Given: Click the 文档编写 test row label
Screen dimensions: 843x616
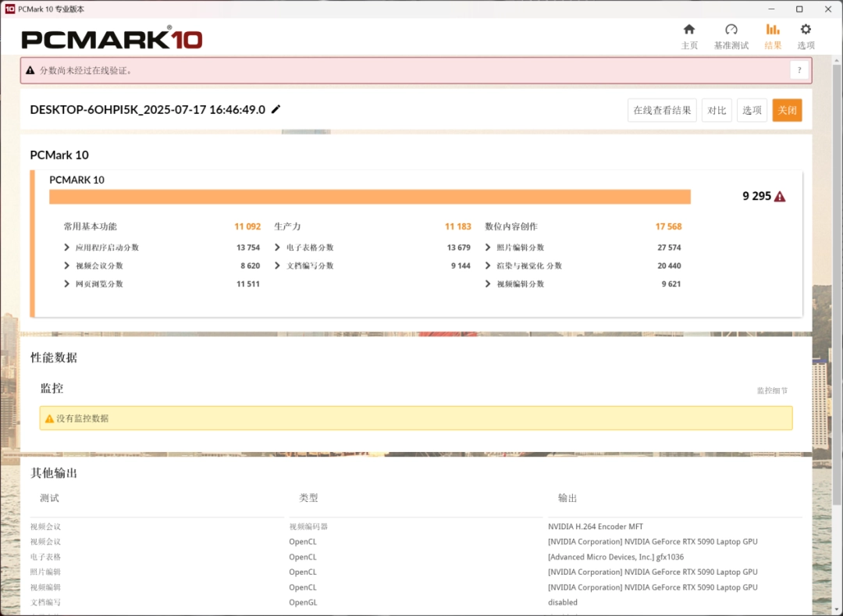Looking at the screenshot, I should pyautogui.click(x=45, y=603).
